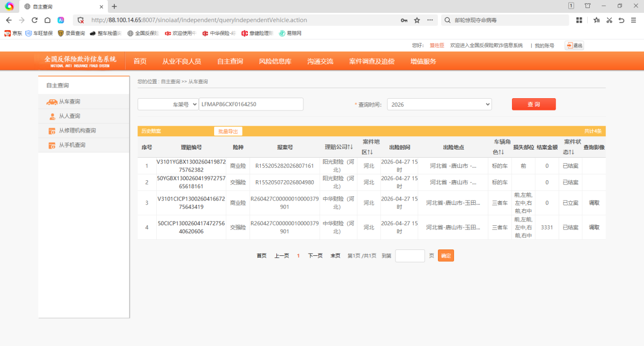Go to 首页 first page link
The width and height of the screenshot is (644, 346).
coord(261,256)
